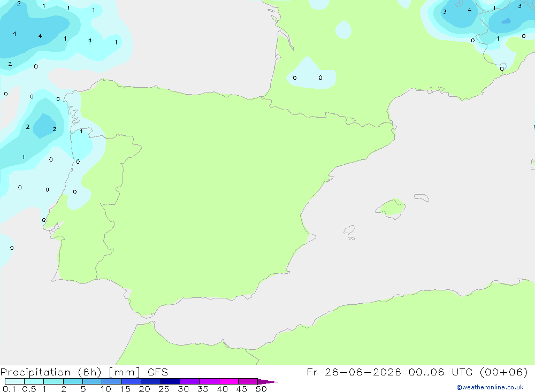
Task: Click the date "26-06-2026" text
Action: (x=363, y=372)
